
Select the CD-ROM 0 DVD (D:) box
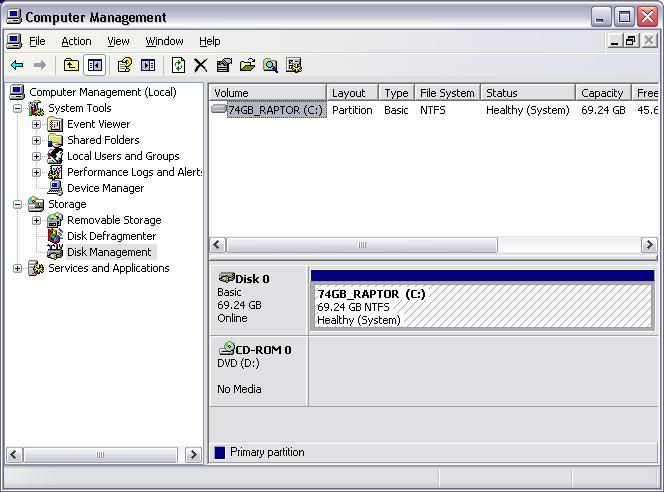tap(258, 371)
